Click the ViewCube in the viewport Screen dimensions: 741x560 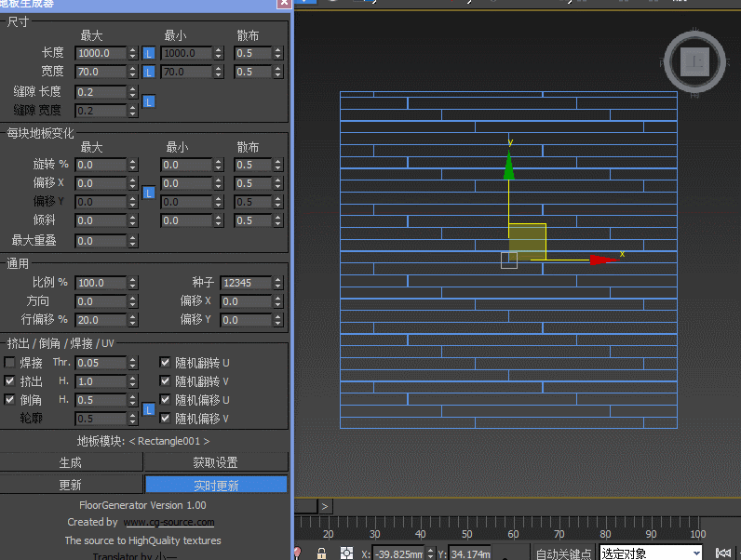(694, 62)
